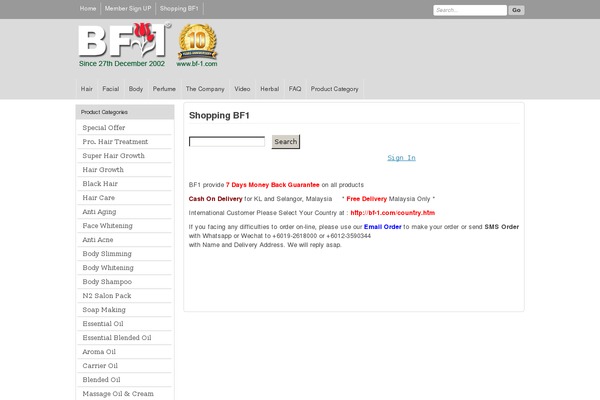Click the Go button

coord(516,10)
